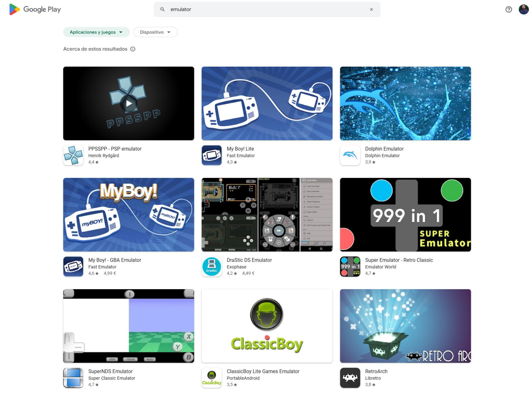Click developer name Exophase
This screenshot has width=532, height=397.
[x=236, y=267]
